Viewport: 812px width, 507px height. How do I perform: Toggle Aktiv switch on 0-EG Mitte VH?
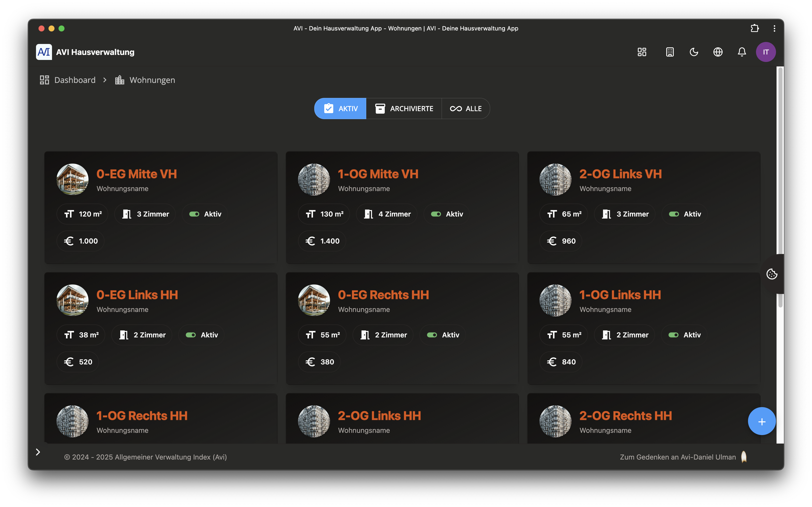tap(194, 214)
